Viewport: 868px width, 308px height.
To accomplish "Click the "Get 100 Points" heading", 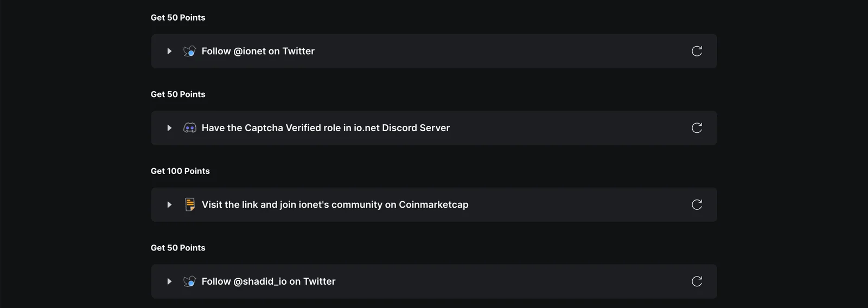I will 180,171.
